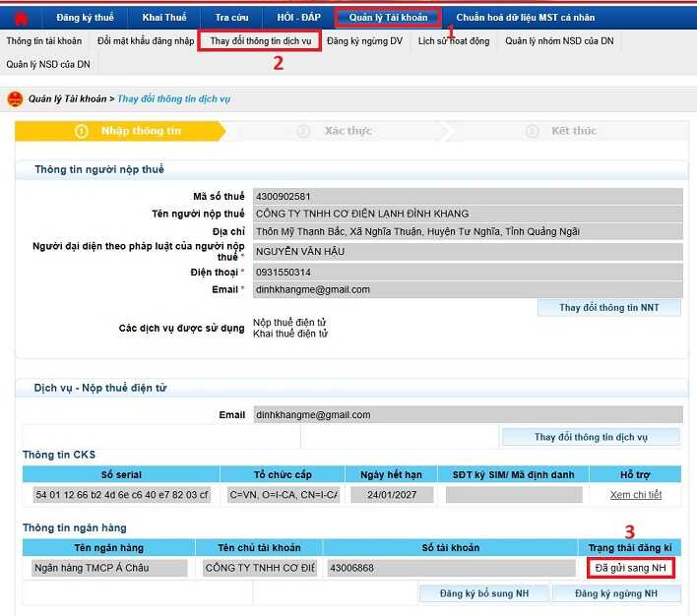Image resolution: width=697 pixels, height=616 pixels.
Task: Click the Nộp thuế điện tử service Email field
Action: click(468, 414)
